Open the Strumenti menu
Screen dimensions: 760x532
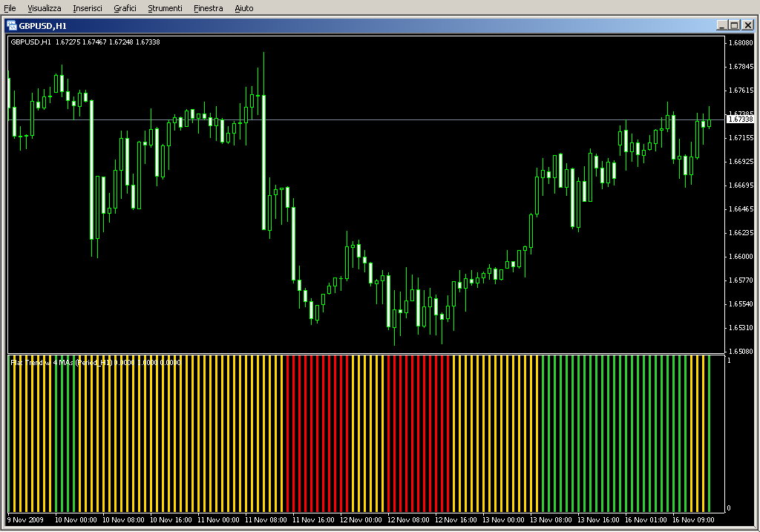coord(165,8)
